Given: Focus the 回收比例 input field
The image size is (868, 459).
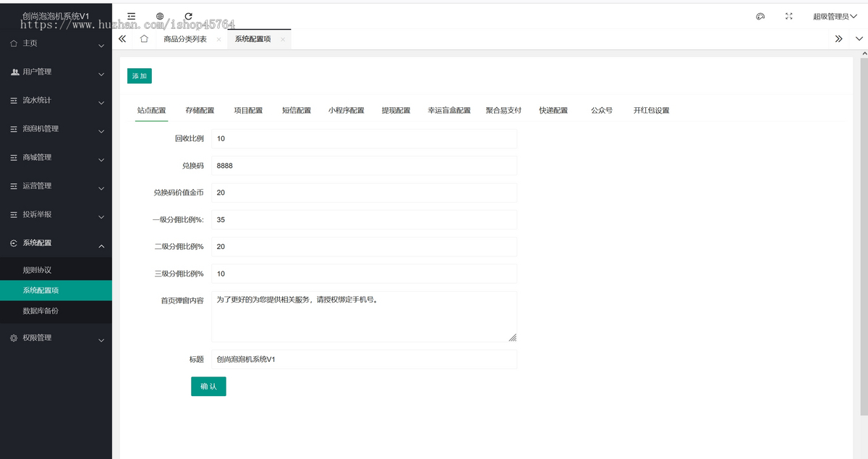Looking at the screenshot, I should (x=365, y=138).
